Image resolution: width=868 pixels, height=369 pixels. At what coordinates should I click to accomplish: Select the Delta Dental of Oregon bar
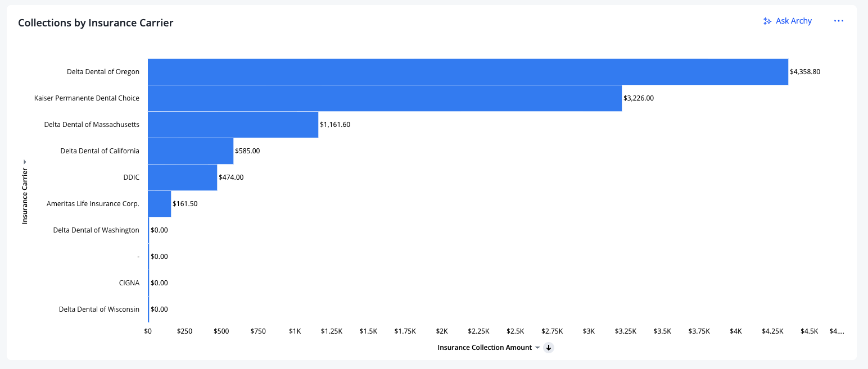click(468, 72)
